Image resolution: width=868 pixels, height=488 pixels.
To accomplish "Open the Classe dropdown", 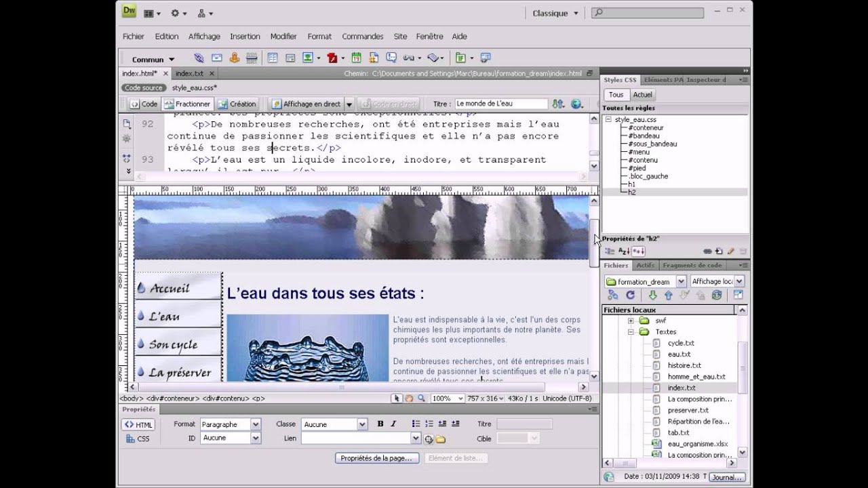I will pyautogui.click(x=361, y=424).
